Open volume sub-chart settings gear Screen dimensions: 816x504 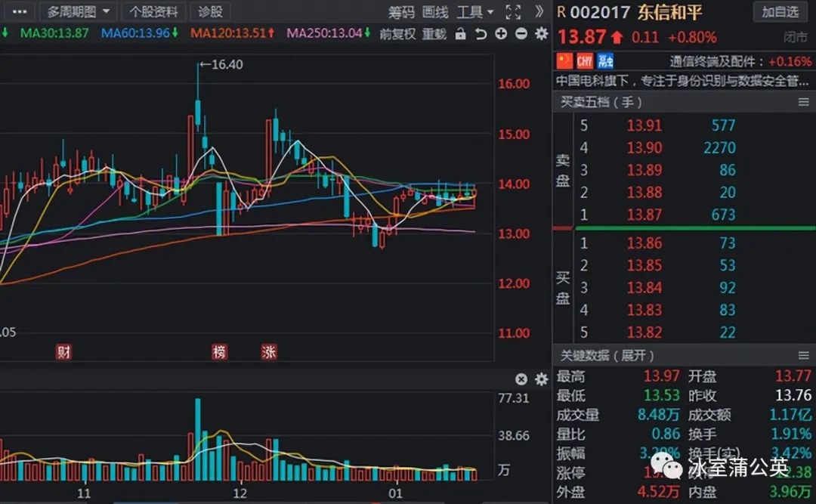pyautogui.click(x=542, y=379)
